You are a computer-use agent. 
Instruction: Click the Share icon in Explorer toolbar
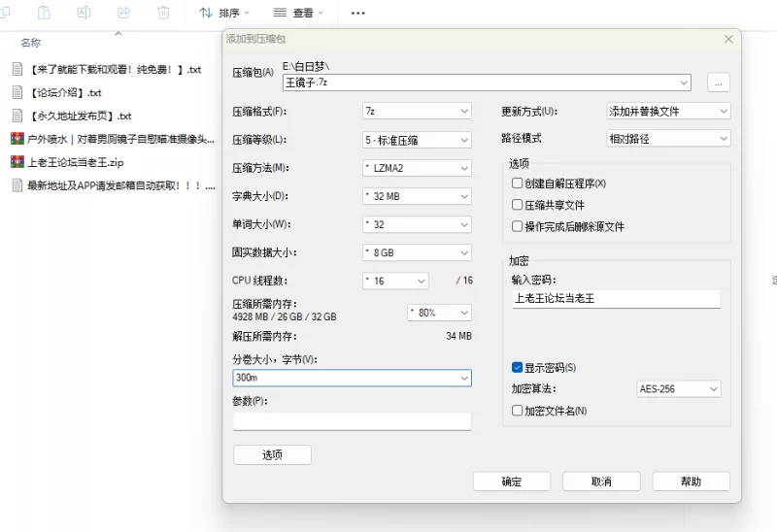click(x=124, y=13)
